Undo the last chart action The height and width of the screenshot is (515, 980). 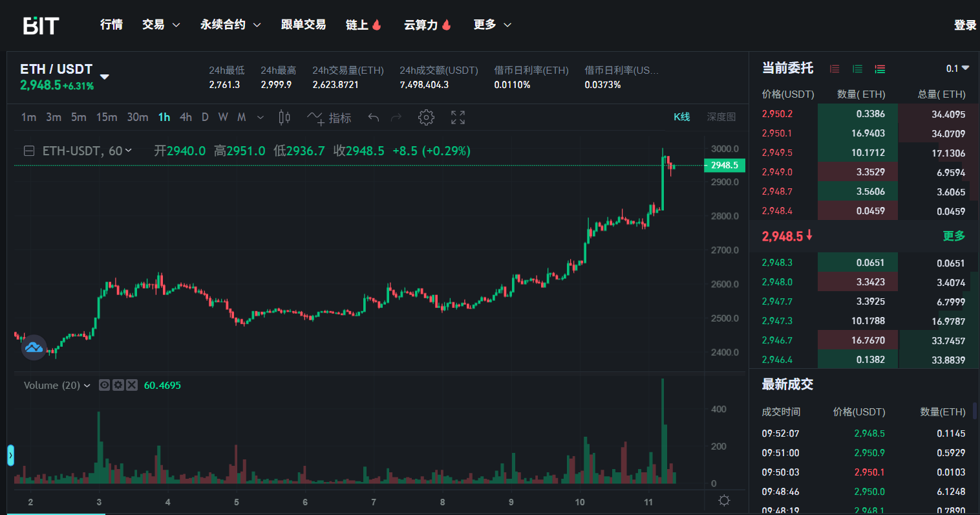pyautogui.click(x=373, y=117)
